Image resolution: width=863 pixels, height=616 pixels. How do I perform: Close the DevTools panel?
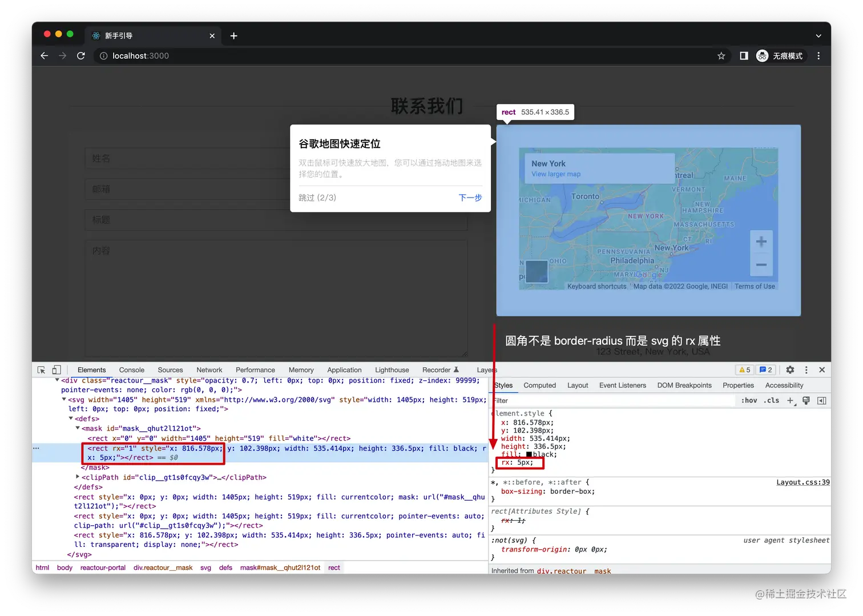click(822, 370)
